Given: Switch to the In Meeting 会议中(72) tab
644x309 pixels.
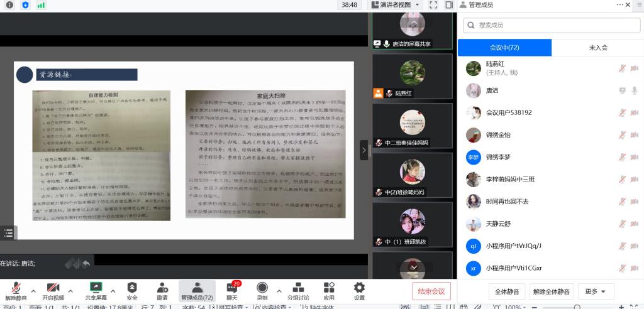Looking at the screenshot, I should click(x=504, y=48).
